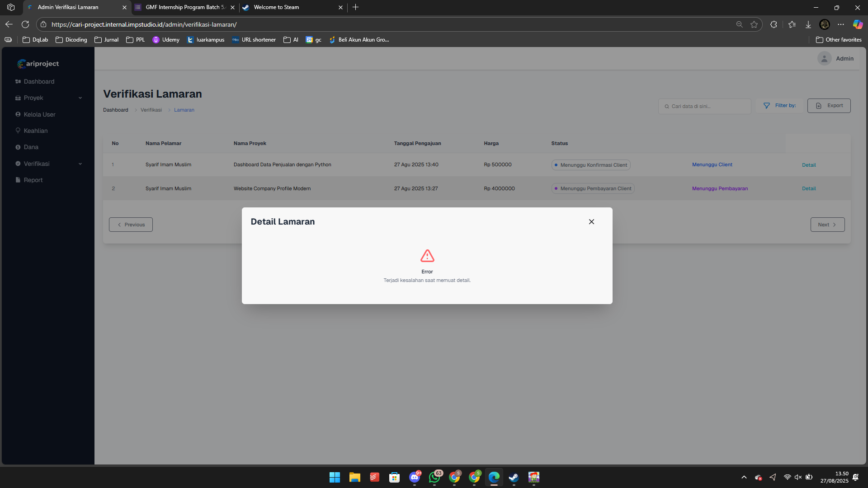Viewport: 868px width, 488px height.
Task: Expand the Proyek sidebar menu chevron
Action: coord(80,98)
